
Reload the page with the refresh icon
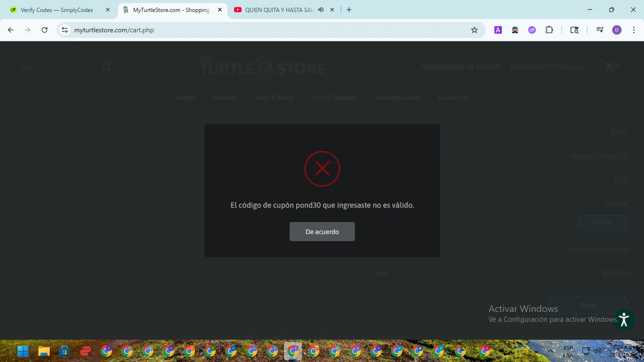pos(45,30)
